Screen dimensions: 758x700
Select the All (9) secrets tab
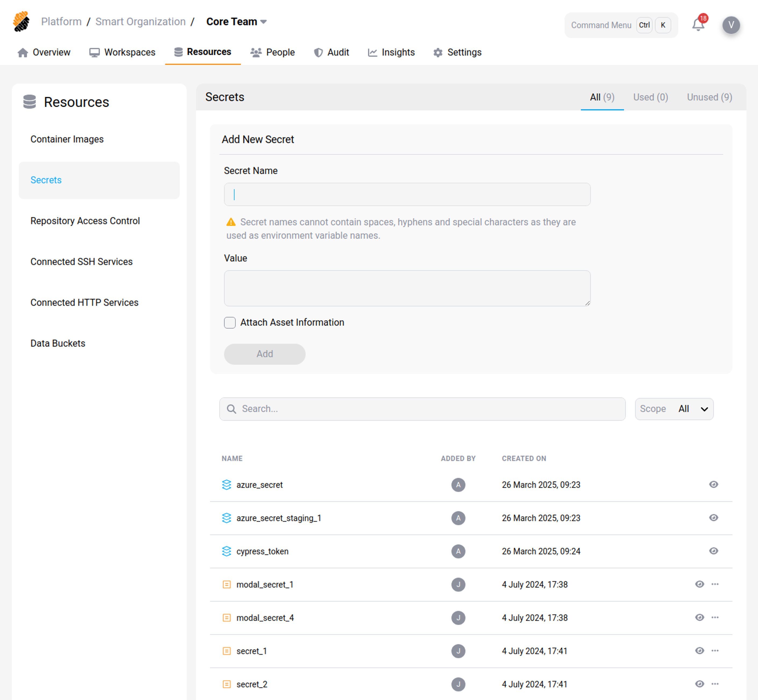(x=602, y=97)
